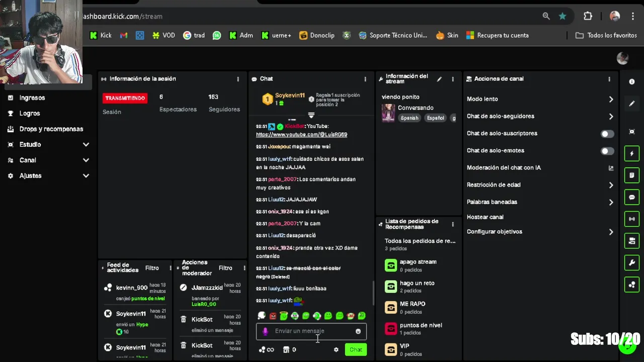
Task: Click the 'Español' stream tag
Action: [x=436, y=118]
